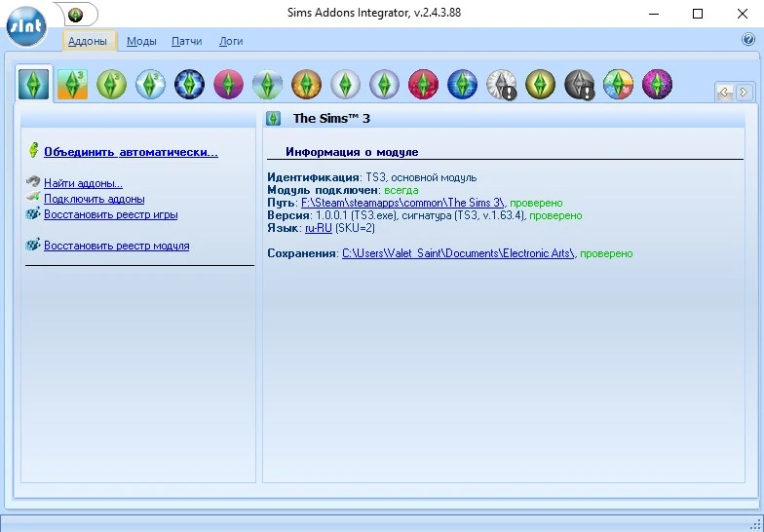This screenshot has height=532, width=764.
Task: Select the pink magenta orb addon icon
Action: pos(228,84)
